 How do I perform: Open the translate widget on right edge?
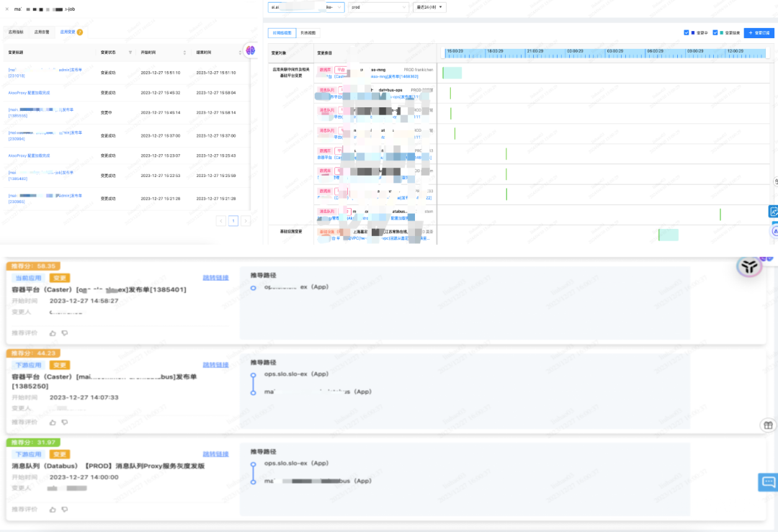(x=773, y=212)
